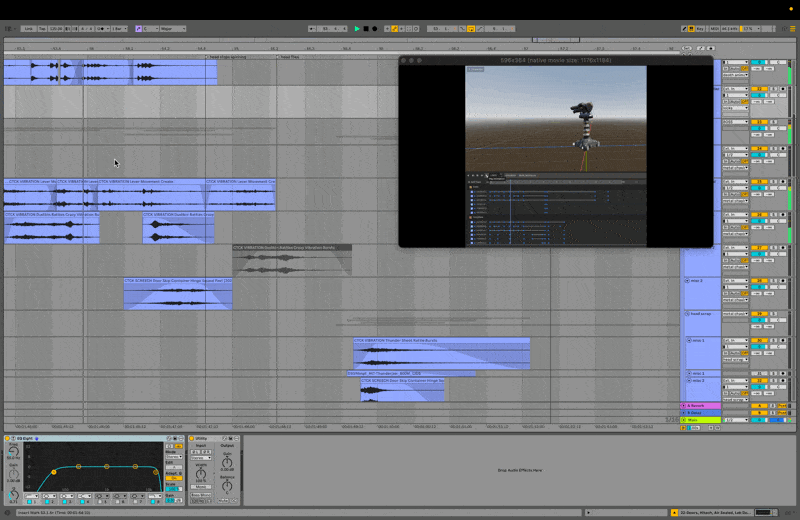The height and width of the screenshot is (520, 800).
Task: Toggle the metronome icon
Action: (101, 29)
